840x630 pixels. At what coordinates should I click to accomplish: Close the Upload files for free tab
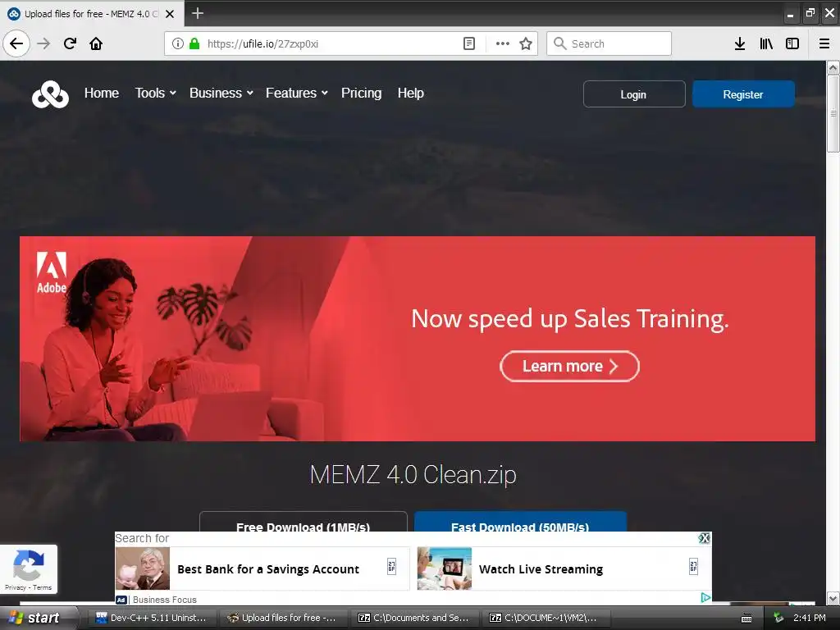tap(170, 14)
